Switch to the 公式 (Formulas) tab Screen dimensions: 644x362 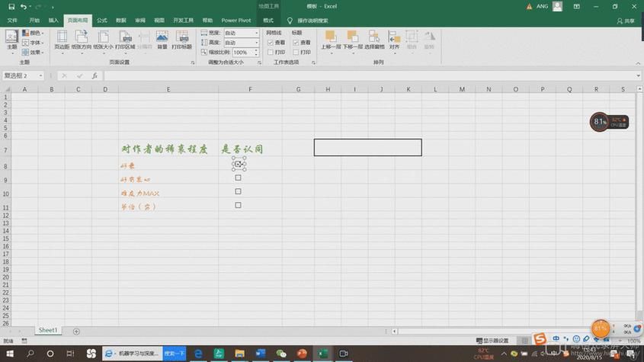[x=102, y=21]
